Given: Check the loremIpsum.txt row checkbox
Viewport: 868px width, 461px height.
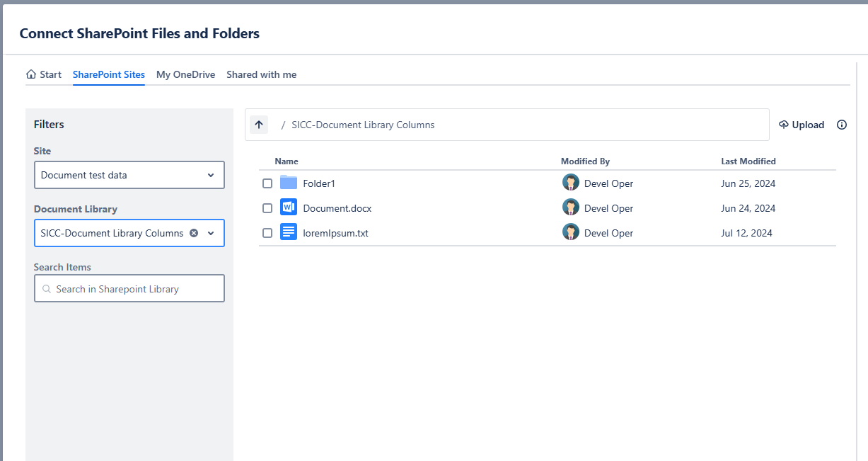Looking at the screenshot, I should coord(267,233).
